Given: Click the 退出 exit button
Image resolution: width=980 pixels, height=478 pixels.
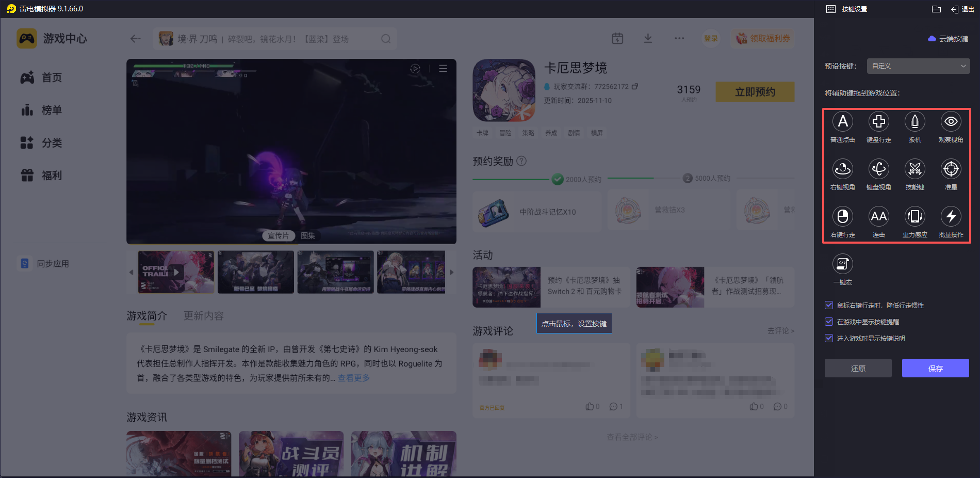Looking at the screenshot, I should point(962,9).
